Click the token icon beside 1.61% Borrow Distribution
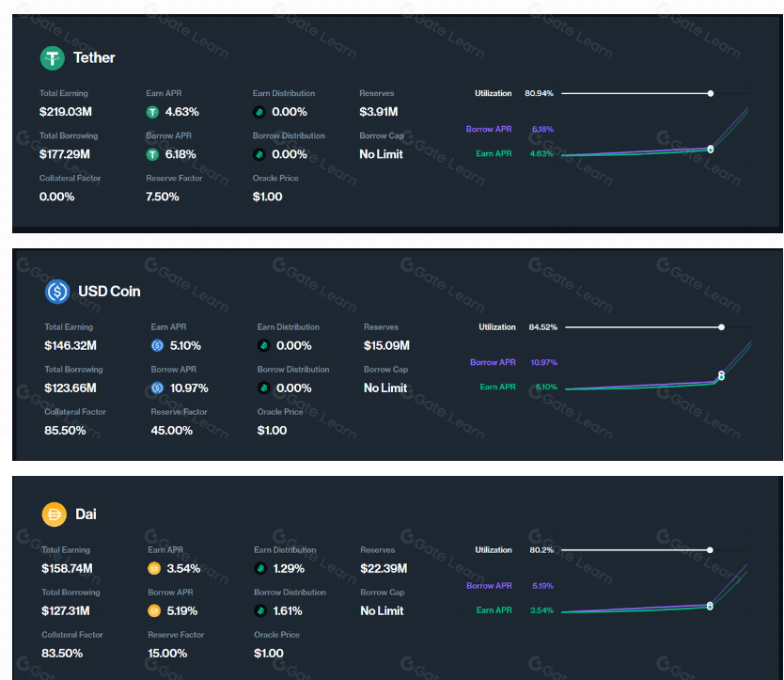 click(260, 611)
